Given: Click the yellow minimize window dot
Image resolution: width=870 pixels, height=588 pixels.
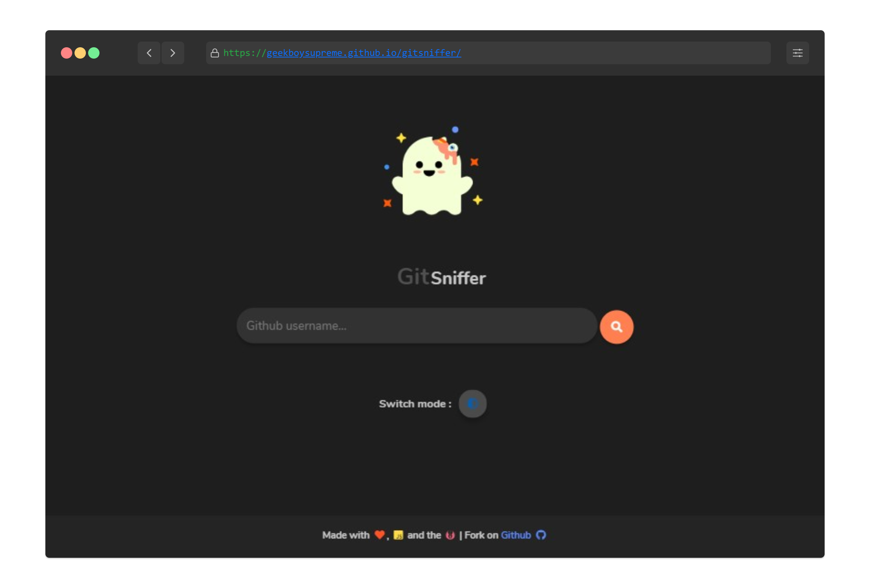Looking at the screenshot, I should [80, 53].
